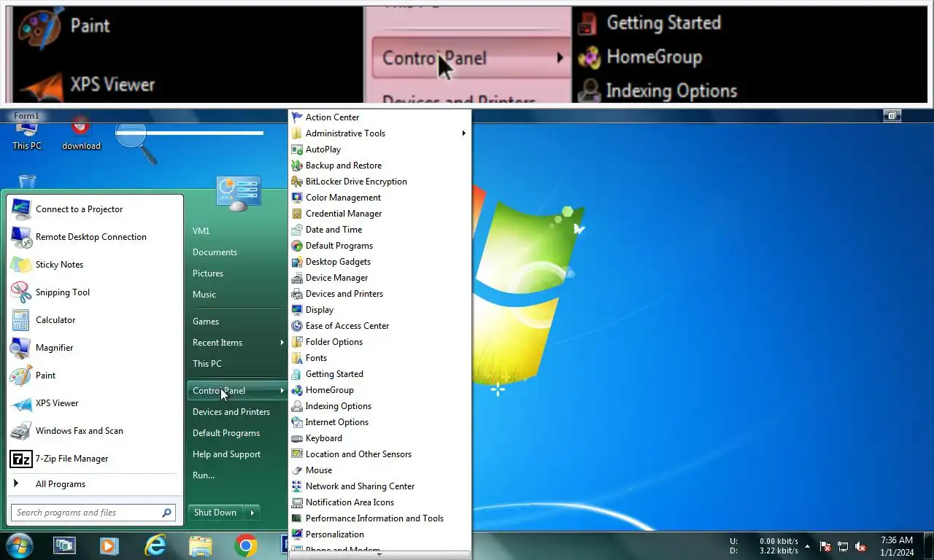
Task: Select the download icon on the desktop
Action: pos(81,133)
